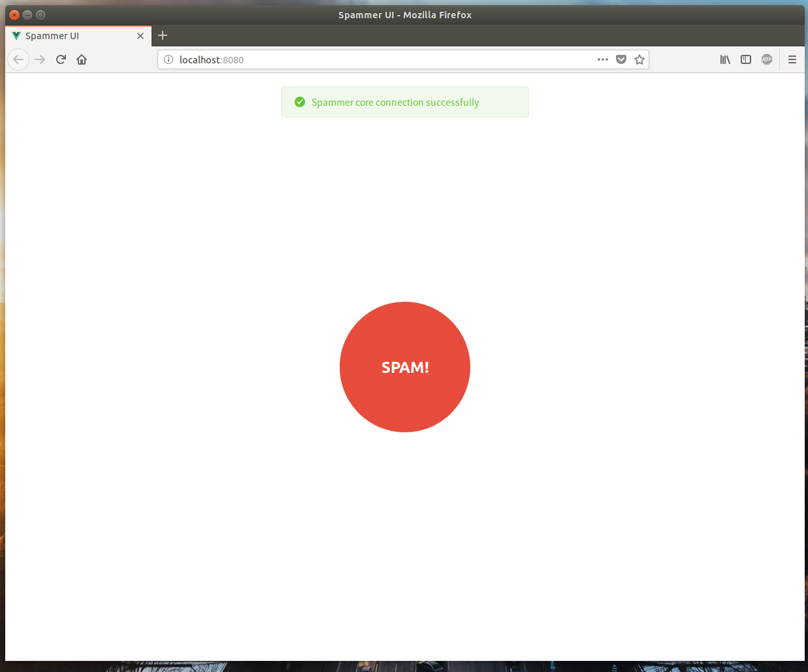Open the Firefox hamburger menu
The width and height of the screenshot is (808, 672).
click(x=792, y=59)
